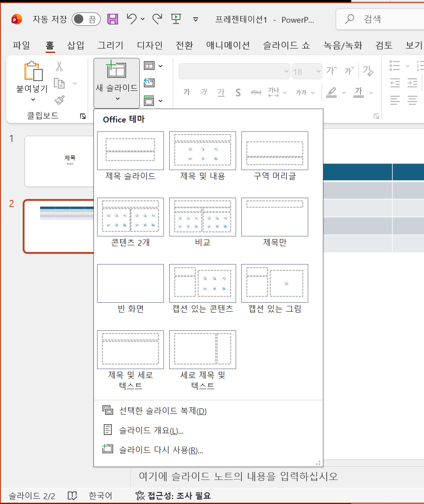Click 슬라이드 다시 사용 option
The width and height of the screenshot is (424, 504).
pyautogui.click(x=161, y=450)
